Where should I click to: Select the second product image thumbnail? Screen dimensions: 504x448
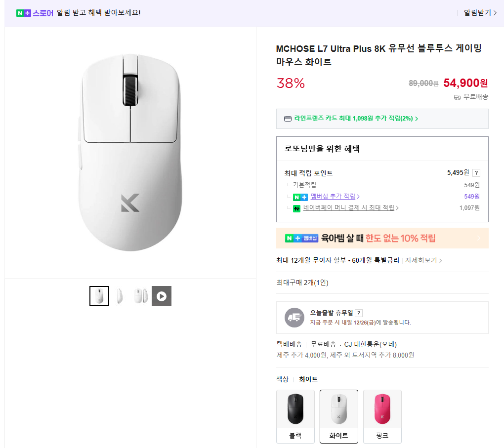point(120,295)
